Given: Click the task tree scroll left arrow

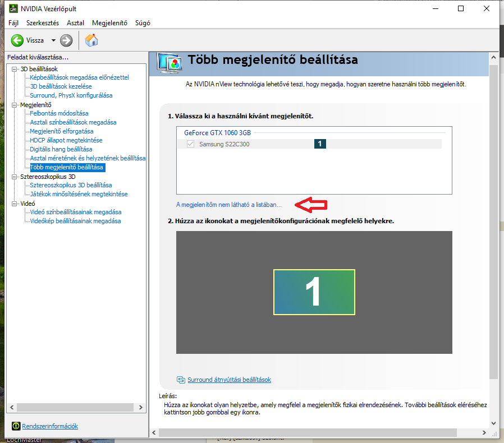Looking at the screenshot, I should 12,407.
